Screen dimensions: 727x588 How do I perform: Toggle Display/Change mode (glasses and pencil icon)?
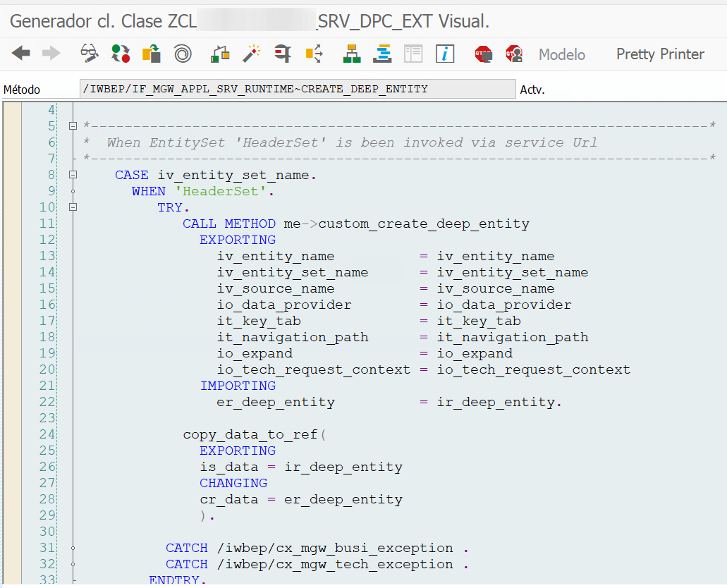pyautogui.click(x=89, y=54)
